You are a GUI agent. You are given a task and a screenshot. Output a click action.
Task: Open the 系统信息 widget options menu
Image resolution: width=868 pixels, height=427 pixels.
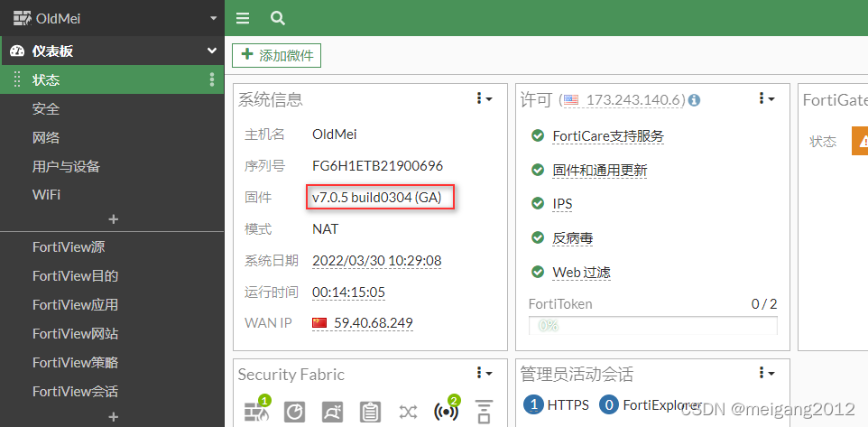485,98
